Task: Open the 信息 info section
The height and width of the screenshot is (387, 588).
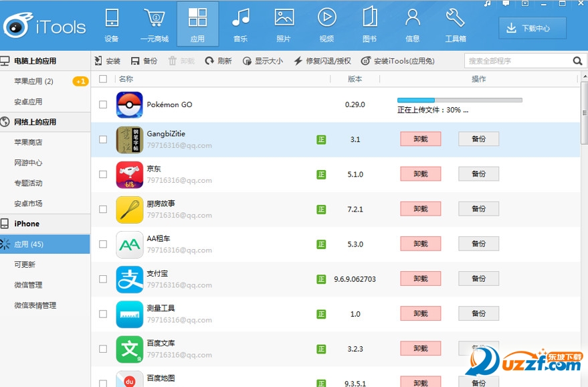Action: click(413, 24)
